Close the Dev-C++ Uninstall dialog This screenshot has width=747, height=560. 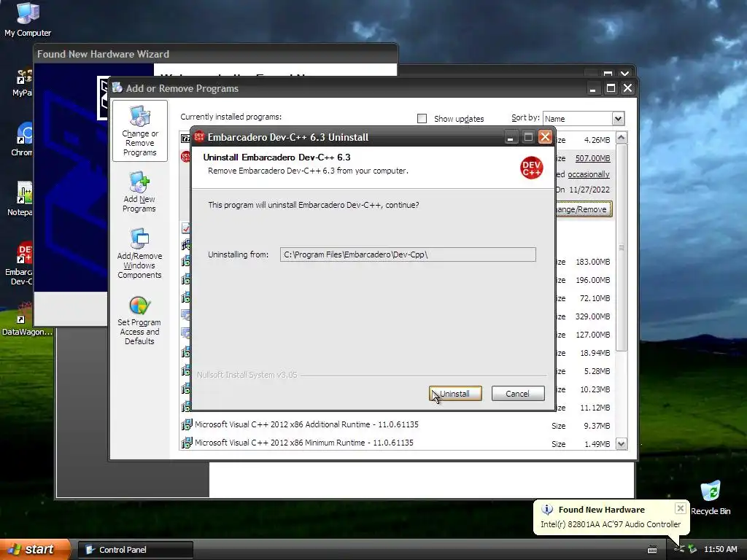545,138
